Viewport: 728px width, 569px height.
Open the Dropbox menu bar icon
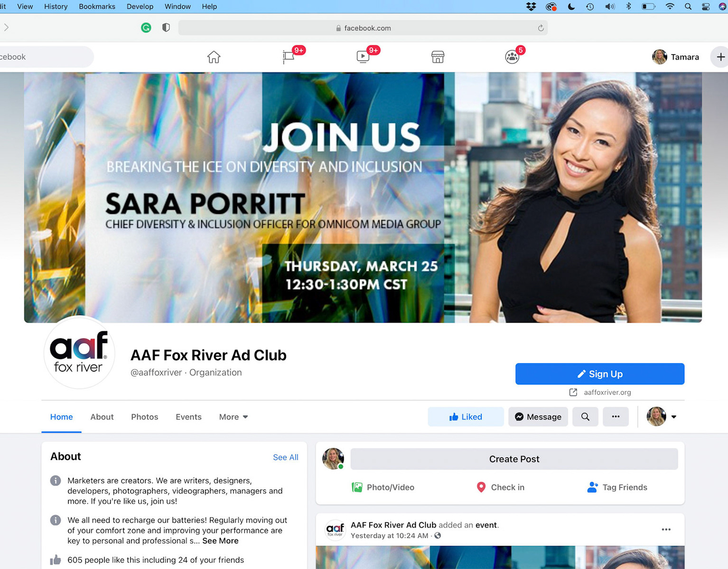(531, 7)
